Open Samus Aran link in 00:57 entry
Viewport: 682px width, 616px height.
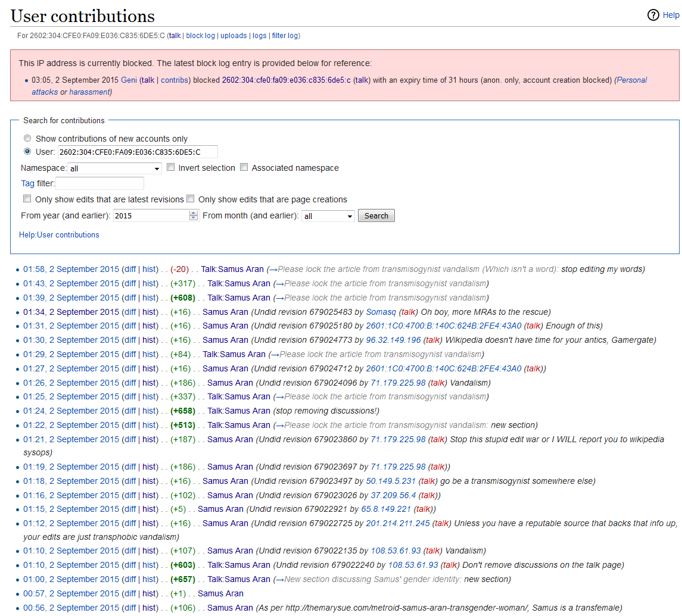pos(220,594)
